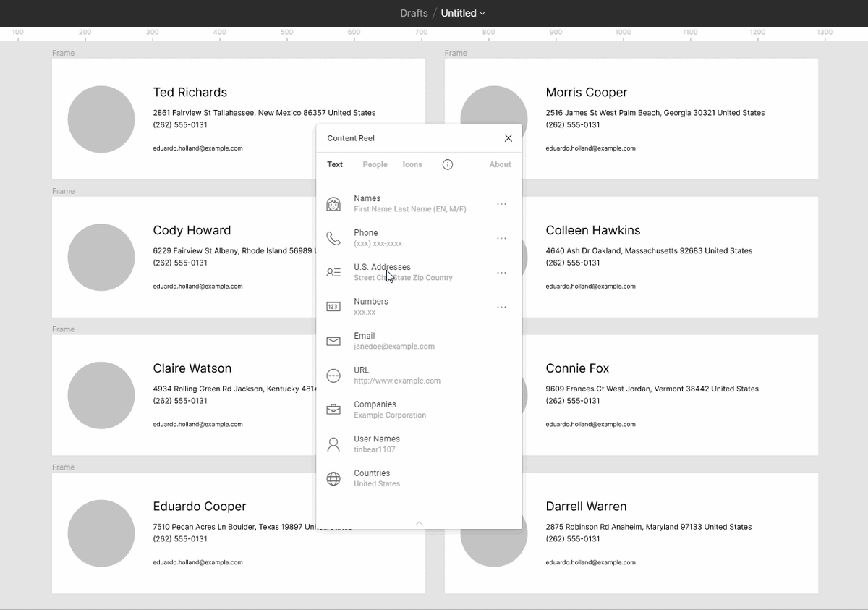
Task: Click the Names face icon
Action: tap(333, 204)
